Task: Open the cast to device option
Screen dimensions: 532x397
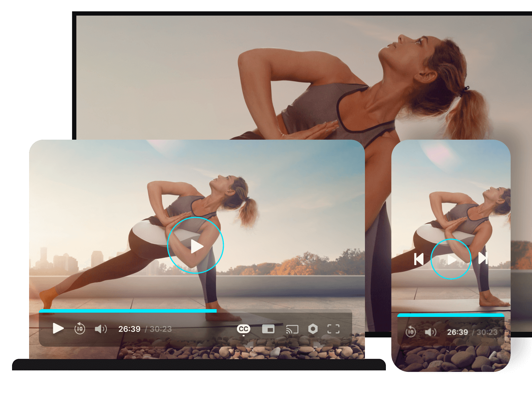Action: (x=292, y=329)
